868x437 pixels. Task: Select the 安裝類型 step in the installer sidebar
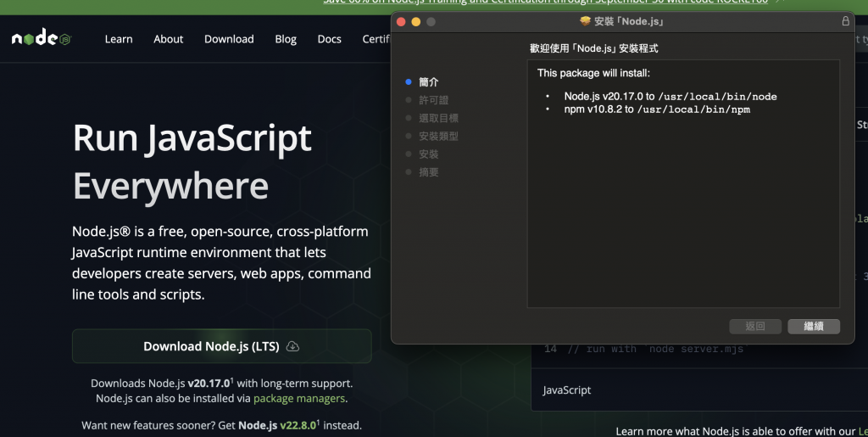(x=438, y=137)
